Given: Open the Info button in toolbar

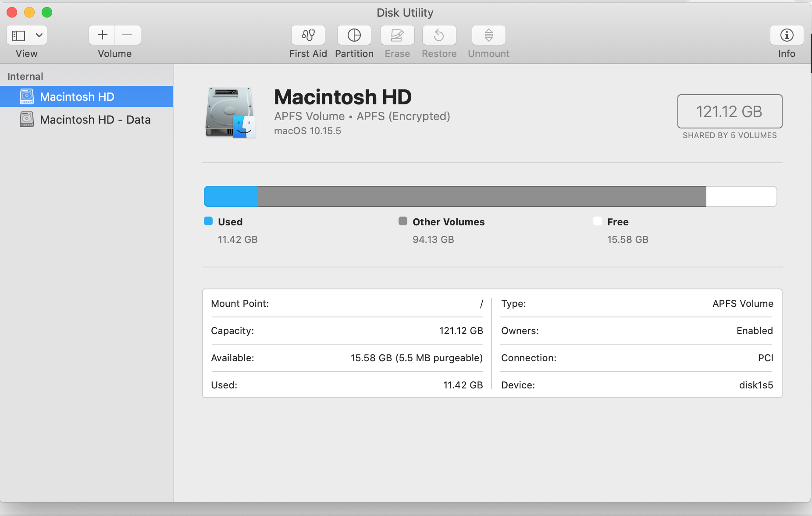Looking at the screenshot, I should pos(787,35).
